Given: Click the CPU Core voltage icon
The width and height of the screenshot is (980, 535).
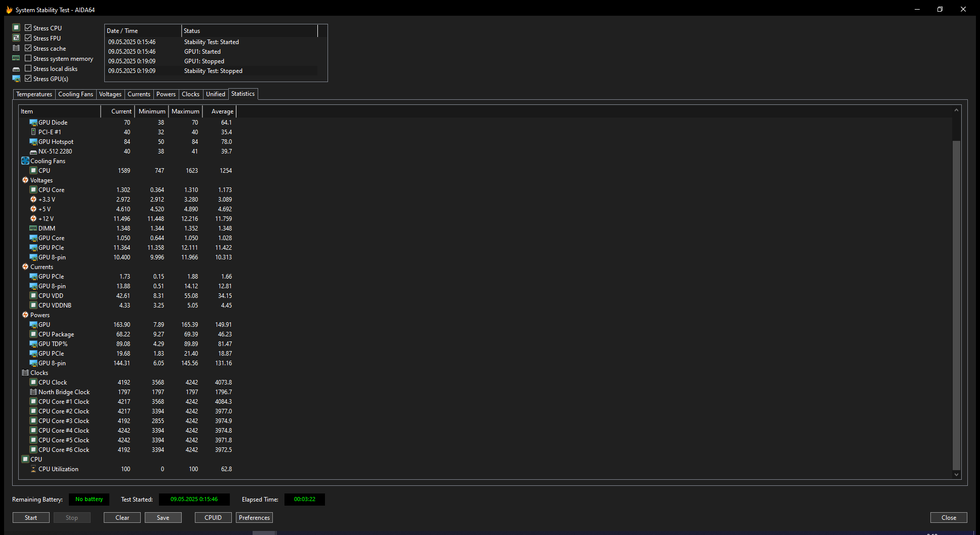Looking at the screenshot, I should click(33, 190).
